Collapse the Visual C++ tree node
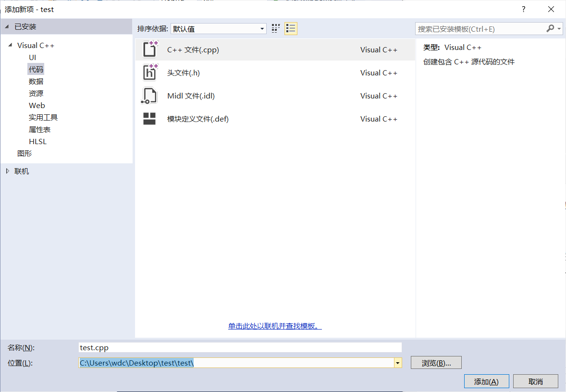 [x=10, y=45]
